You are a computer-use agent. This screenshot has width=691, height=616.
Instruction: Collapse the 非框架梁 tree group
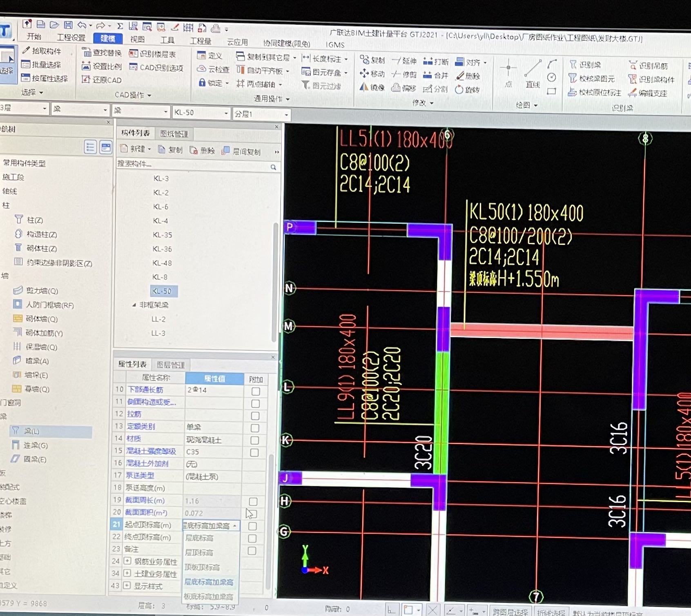click(134, 305)
